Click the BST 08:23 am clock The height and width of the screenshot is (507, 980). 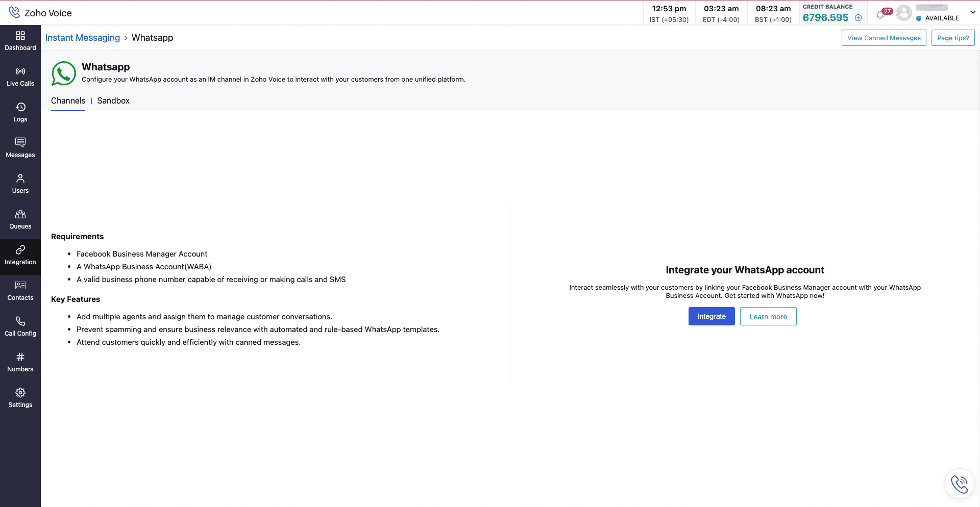[x=773, y=13]
